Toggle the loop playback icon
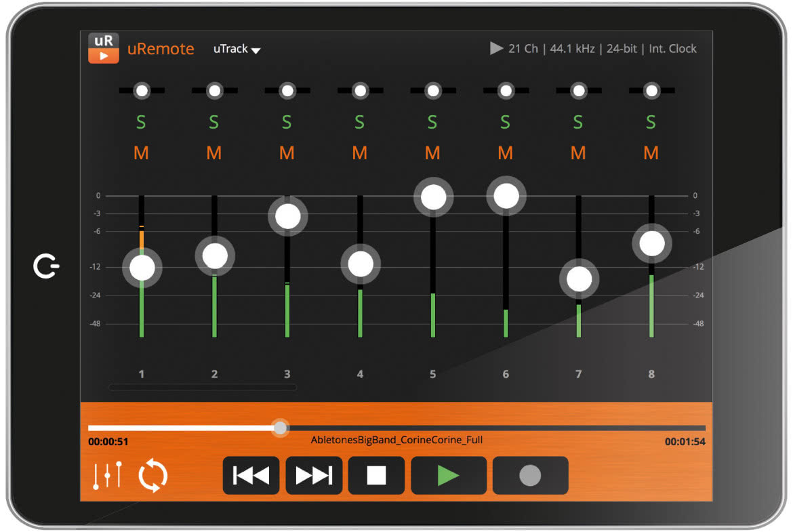 (152, 475)
